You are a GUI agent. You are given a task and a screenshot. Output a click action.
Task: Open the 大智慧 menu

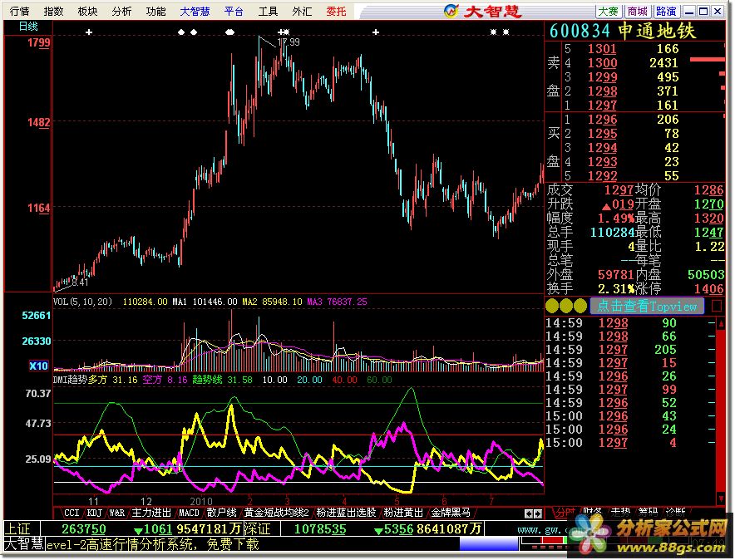(x=195, y=12)
